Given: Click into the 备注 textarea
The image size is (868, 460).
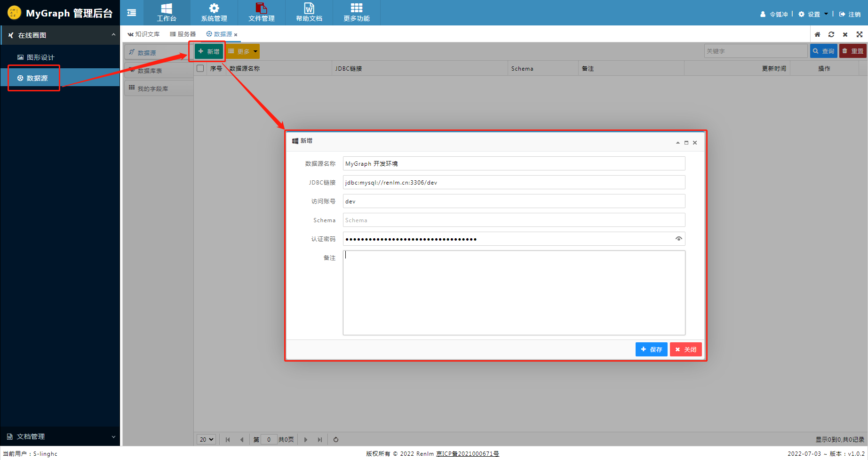Looking at the screenshot, I should click(514, 292).
